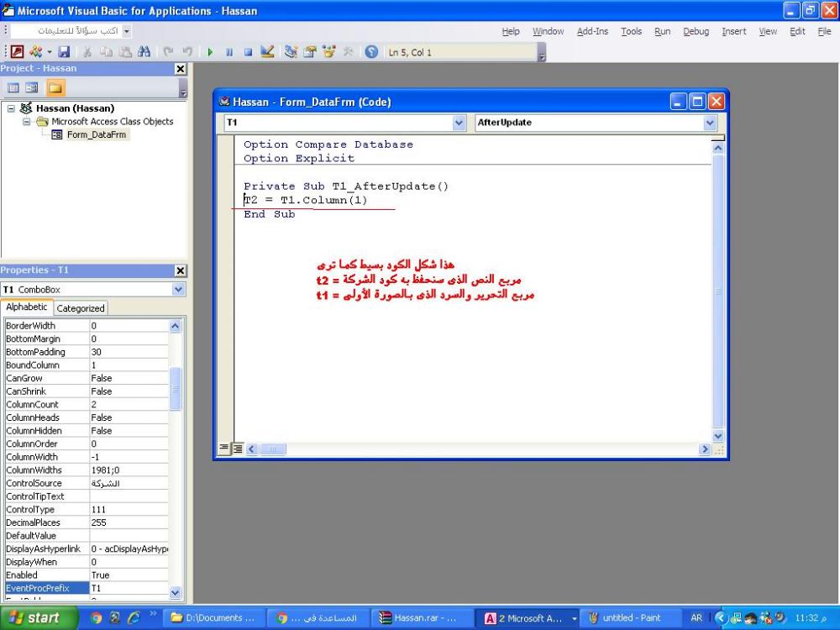Toggle Folders button in Project panel
840x630 pixels.
[x=55, y=87]
